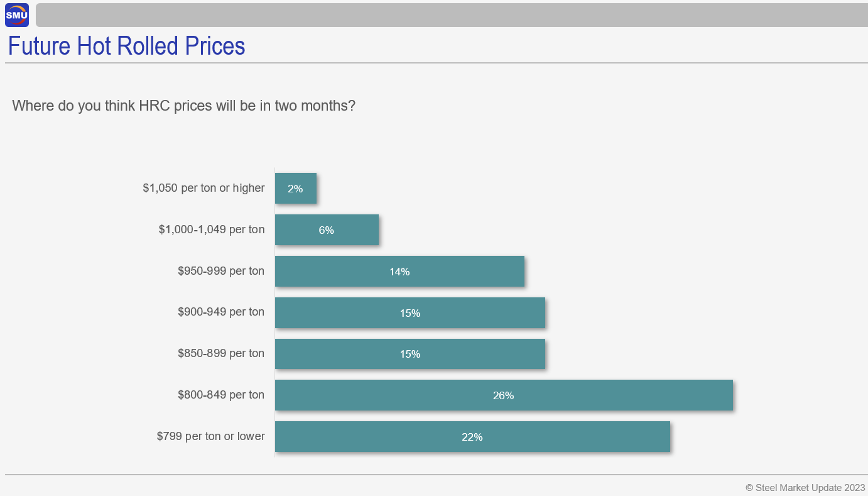Click the "$799 per ton or lower" axis label
The height and width of the screenshot is (496, 868).
click(210, 436)
